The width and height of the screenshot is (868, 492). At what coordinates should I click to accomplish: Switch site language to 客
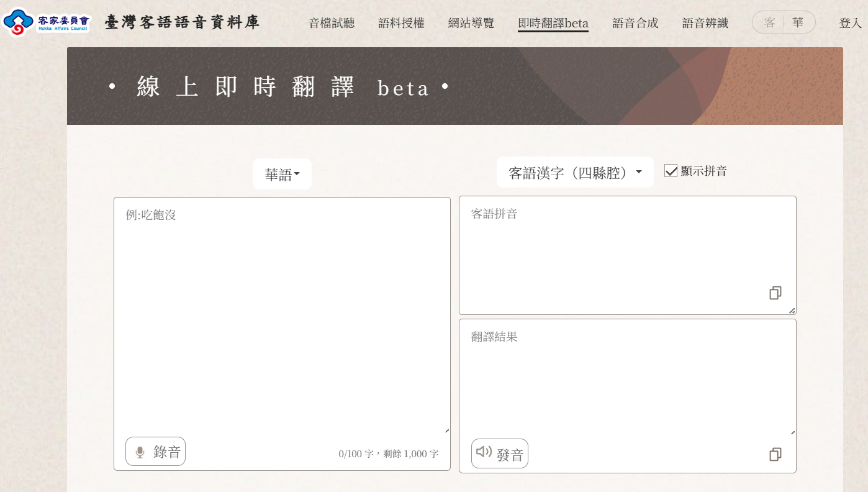769,23
